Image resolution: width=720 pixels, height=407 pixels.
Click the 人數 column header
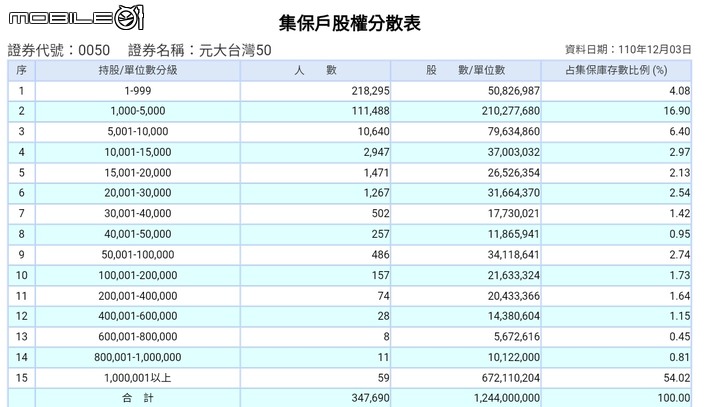315,70
